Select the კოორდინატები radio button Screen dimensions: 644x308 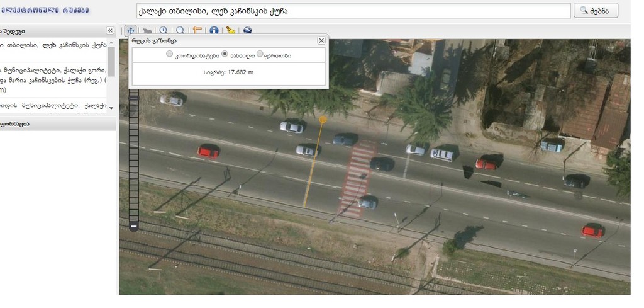[169, 54]
